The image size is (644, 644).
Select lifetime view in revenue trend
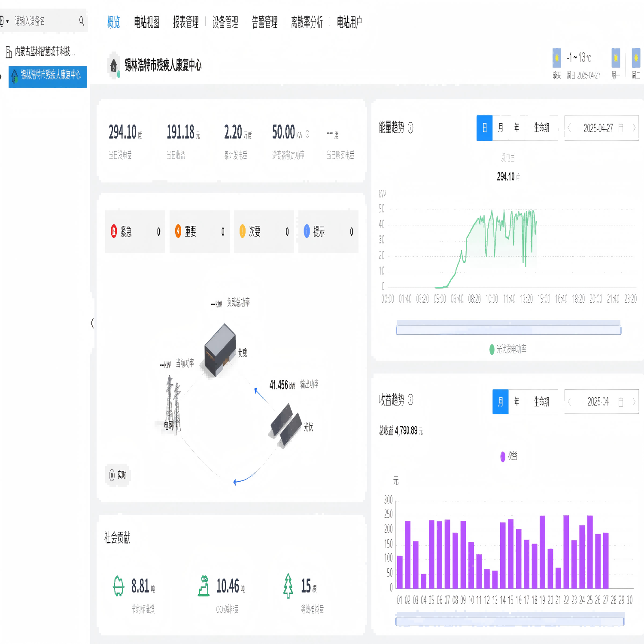[x=541, y=402]
